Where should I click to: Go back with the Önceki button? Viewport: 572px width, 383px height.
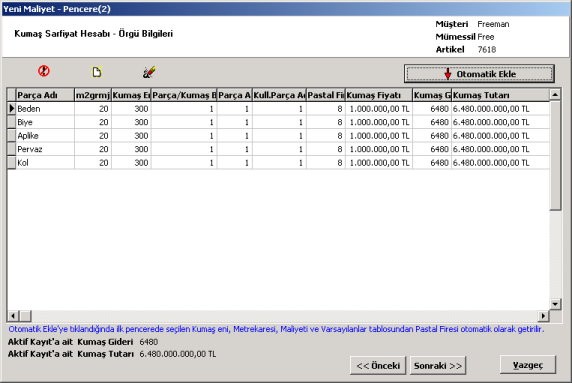click(378, 365)
